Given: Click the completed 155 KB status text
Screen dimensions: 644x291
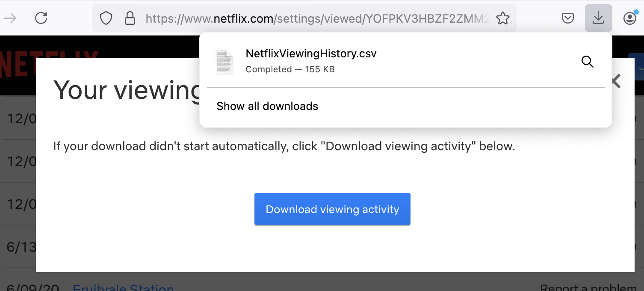Looking at the screenshot, I should coord(290,69).
